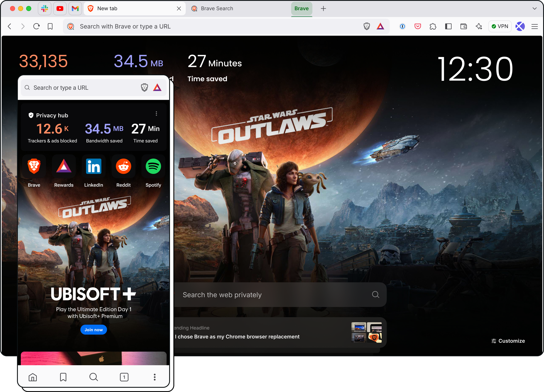This screenshot has height=392, width=544.
Task: Switch to the Brave Search tab
Action: (217, 8)
